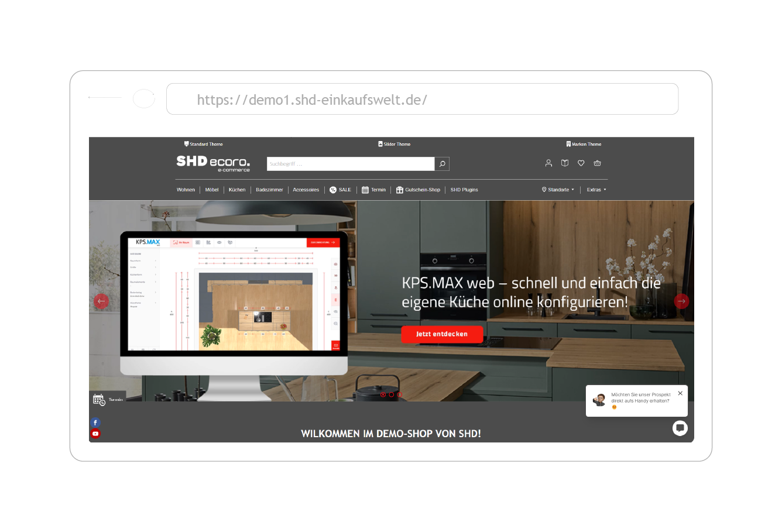
Task: Open the shopping basket icon
Action: (597, 163)
